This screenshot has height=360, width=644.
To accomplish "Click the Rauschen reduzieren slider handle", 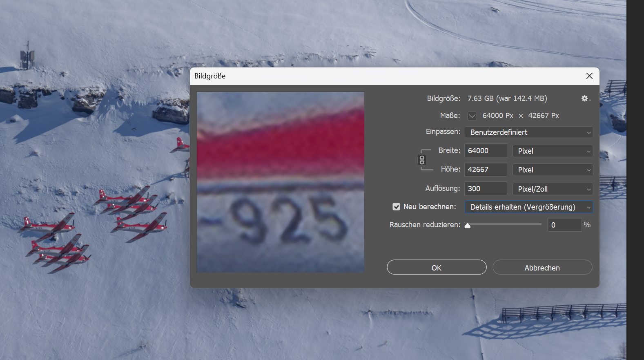I will [468, 226].
